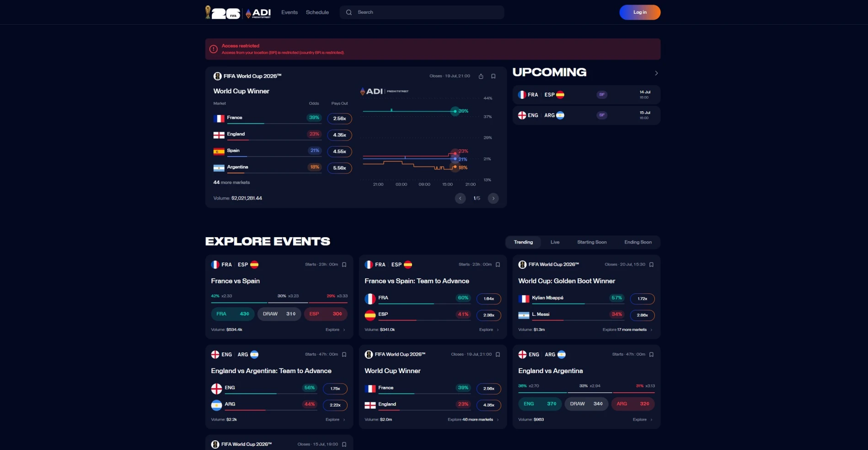Select DRAW 31¢ option in France vs Spain

(279, 314)
